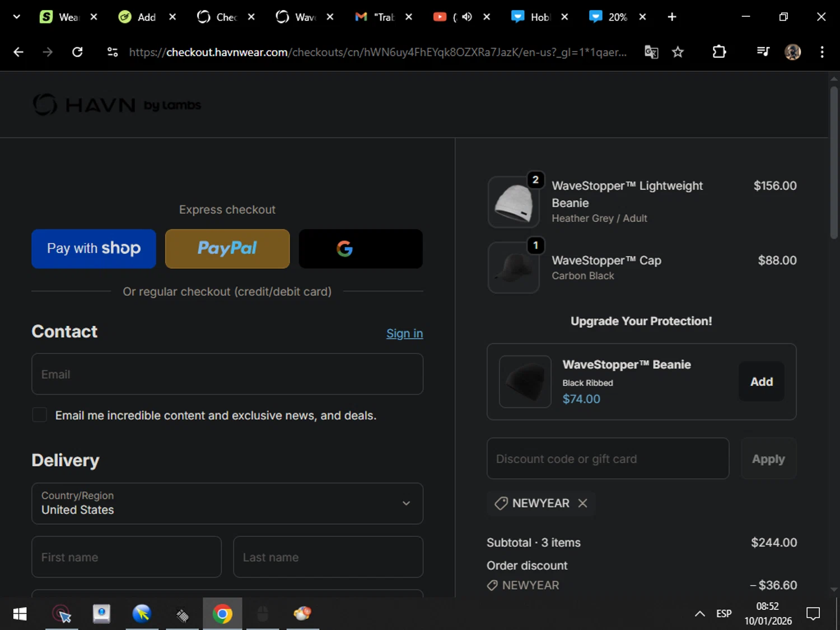Click the translate page icon
Viewport: 840px width, 630px height.
coord(651,52)
